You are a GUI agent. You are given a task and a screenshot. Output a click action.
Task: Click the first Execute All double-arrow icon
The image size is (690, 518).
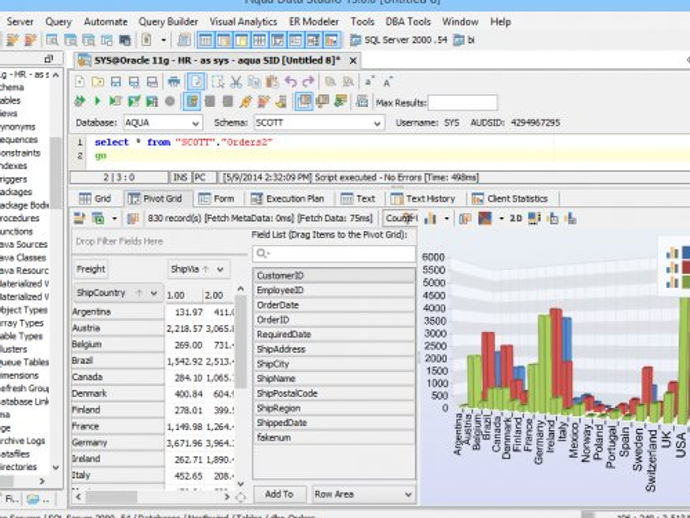coord(80,102)
